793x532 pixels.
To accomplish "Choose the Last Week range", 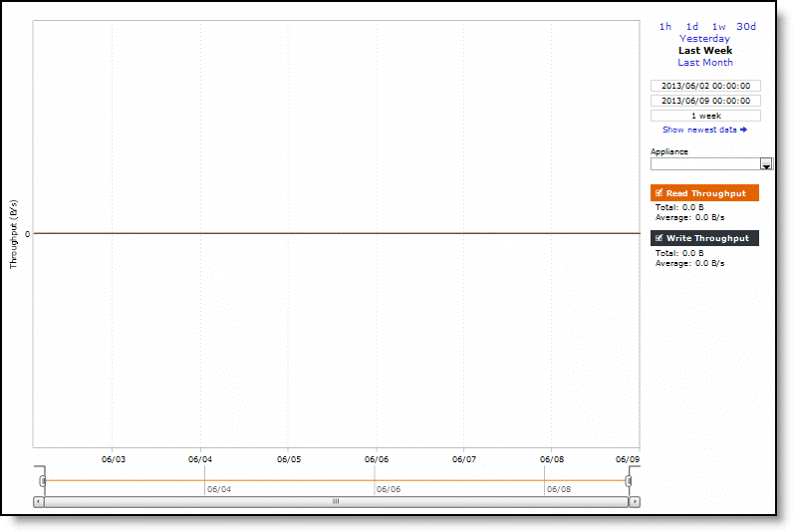I will (x=705, y=51).
